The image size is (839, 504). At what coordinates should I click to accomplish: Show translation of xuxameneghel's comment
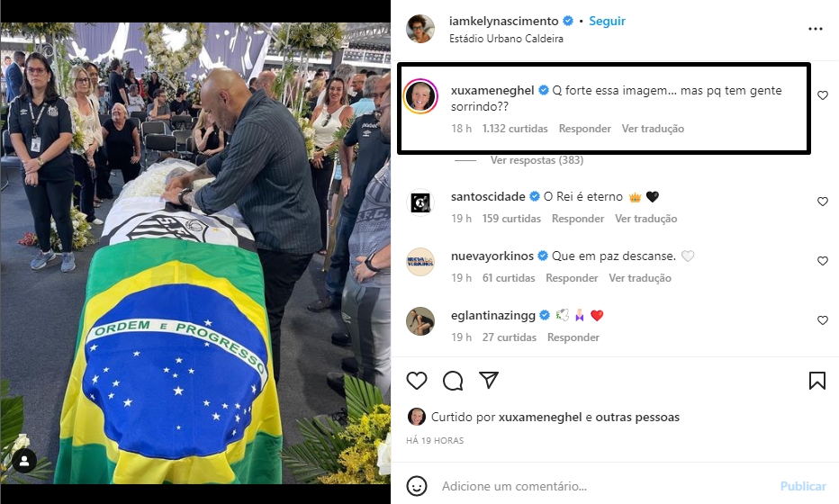653,129
